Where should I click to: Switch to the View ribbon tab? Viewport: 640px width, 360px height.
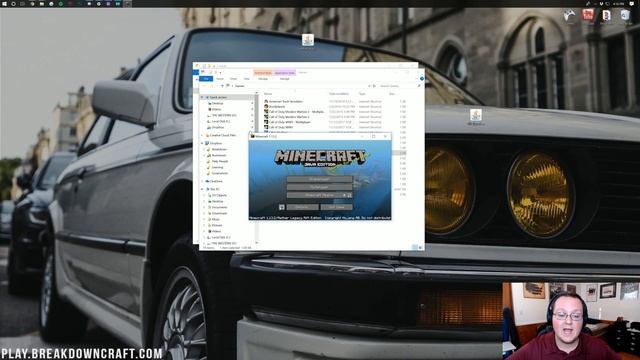click(247, 79)
